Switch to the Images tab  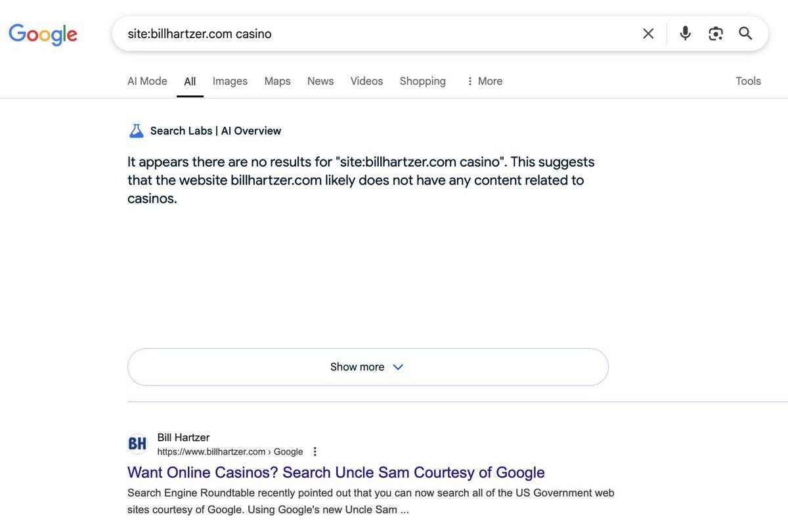pyautogui.click(x=230, y=81)
